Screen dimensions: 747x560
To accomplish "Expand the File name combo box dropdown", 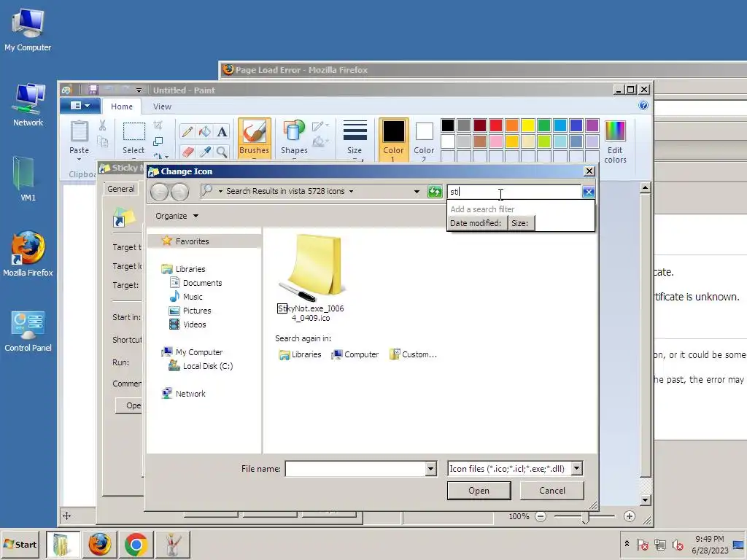I will tap(430, 469).
